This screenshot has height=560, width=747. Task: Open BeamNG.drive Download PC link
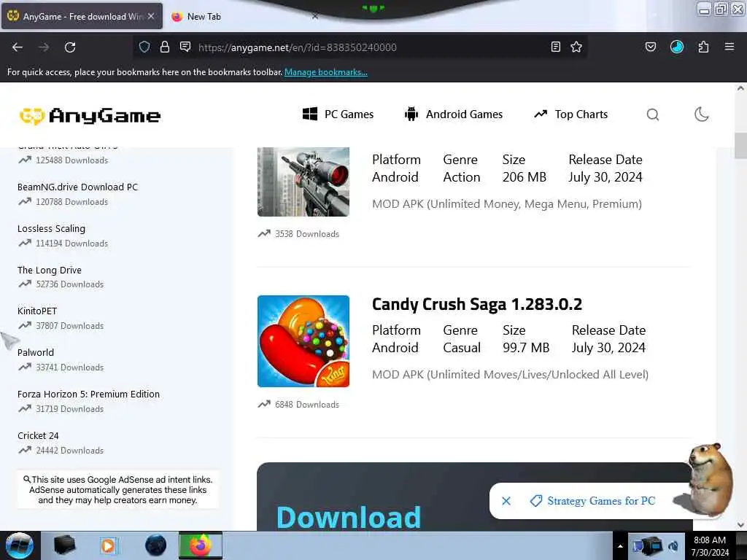tap(77, 187)
